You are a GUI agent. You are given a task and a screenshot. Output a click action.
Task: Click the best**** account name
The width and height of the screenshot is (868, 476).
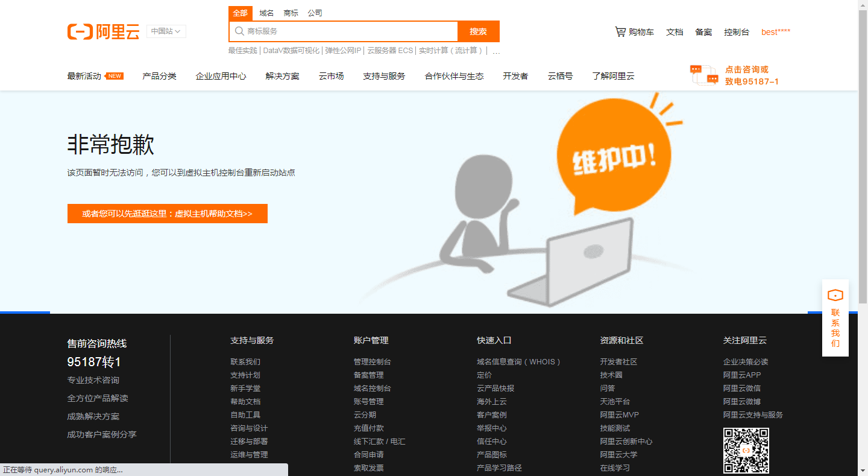coord(776,32)
